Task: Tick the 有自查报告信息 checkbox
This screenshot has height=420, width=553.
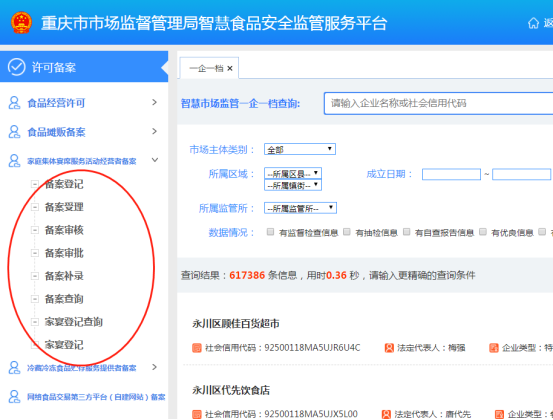Action: click(x=406, y=232)
